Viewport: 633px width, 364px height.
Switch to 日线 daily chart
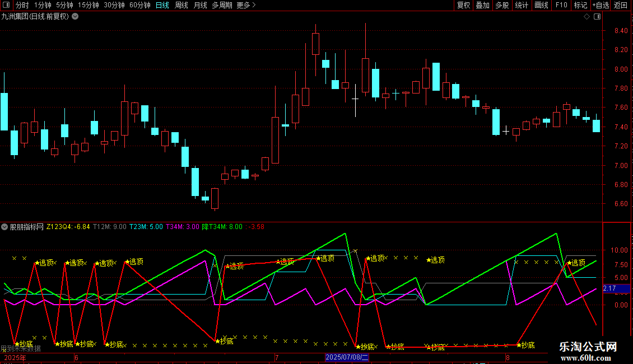[162, 5]
